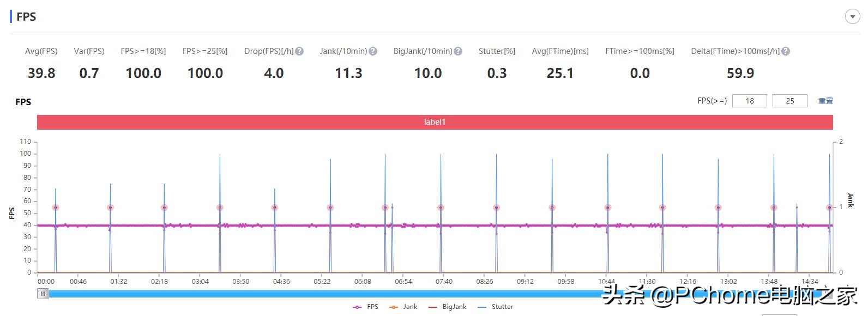The height and width of the screenshot is (316, 868).
Task: Click help icon beside Jank(/10min)
Action: (x=373, y=51)
